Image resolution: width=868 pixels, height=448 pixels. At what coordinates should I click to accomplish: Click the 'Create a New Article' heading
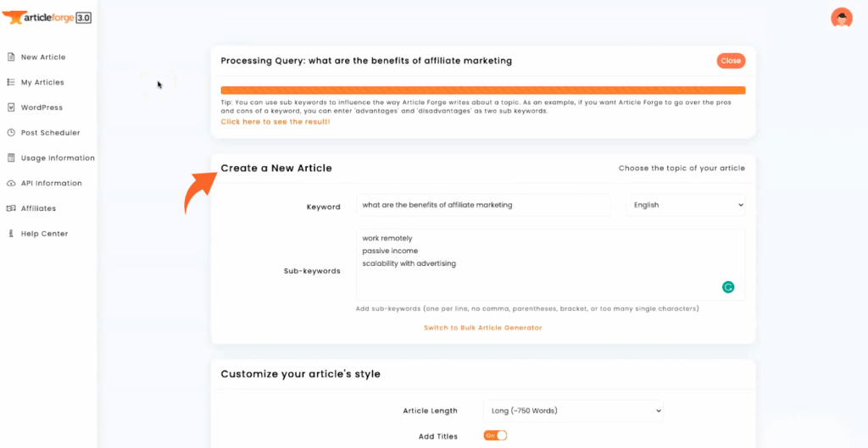tap(276, 169)
